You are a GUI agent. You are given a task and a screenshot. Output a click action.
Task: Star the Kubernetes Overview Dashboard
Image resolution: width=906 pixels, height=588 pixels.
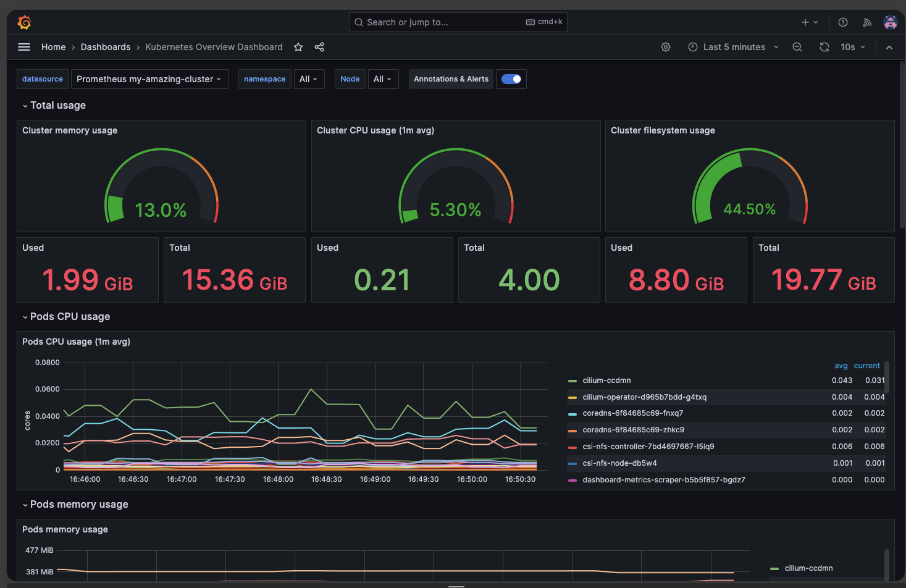(298, 47)
